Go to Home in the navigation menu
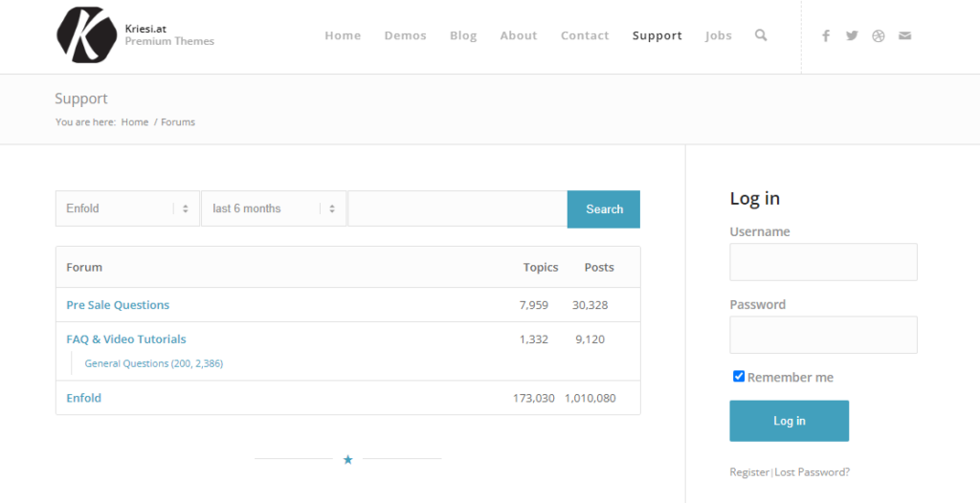 click(x=343, y=35)
